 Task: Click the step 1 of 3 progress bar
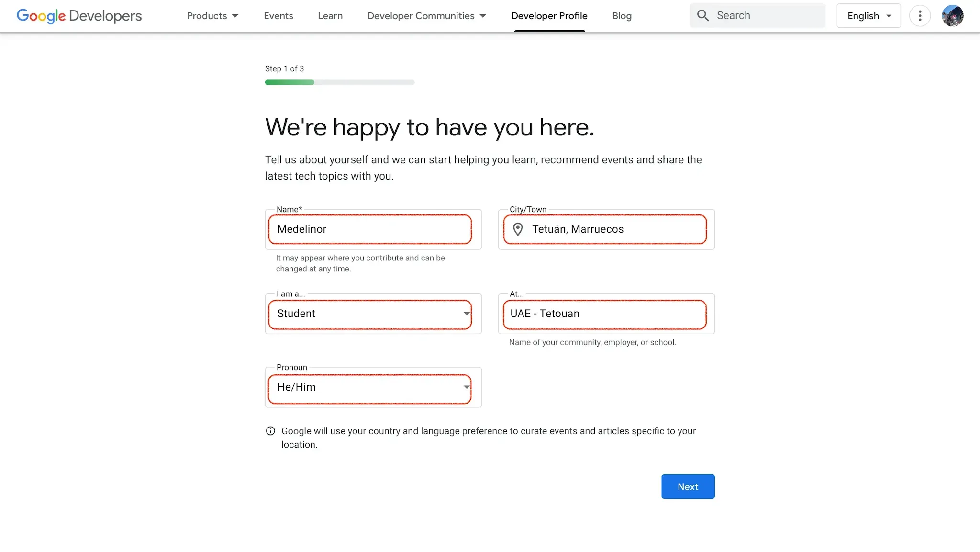[x=339, y=82]
